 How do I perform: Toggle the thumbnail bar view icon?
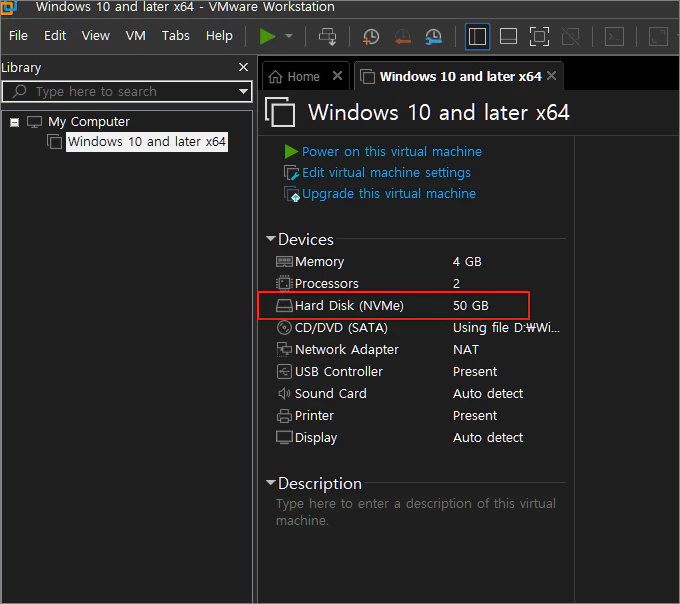tap(508, 36)
